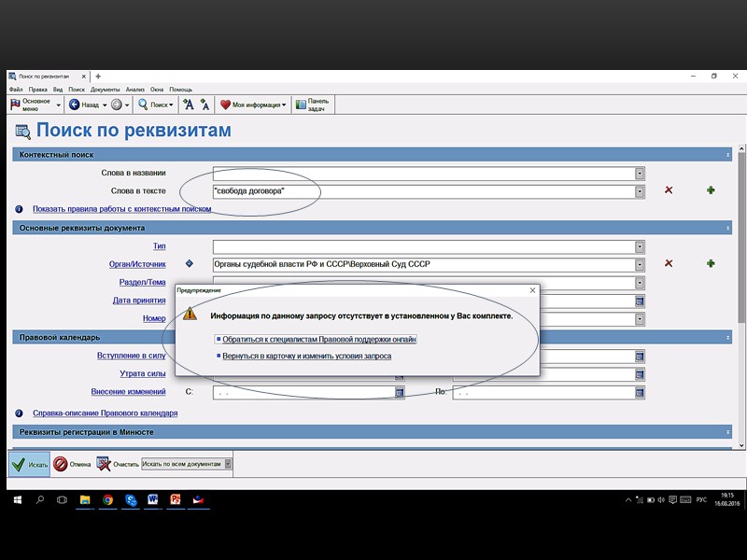Collapse the Основные реквизиты документа section
Screen dimensions: 747x560
tap(727, 228)
